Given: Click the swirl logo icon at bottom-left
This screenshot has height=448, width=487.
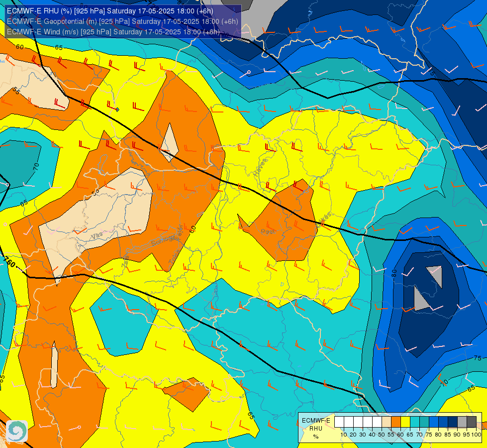Looking at the screenshot, I should pyautogui.click(x=17, y=431).
